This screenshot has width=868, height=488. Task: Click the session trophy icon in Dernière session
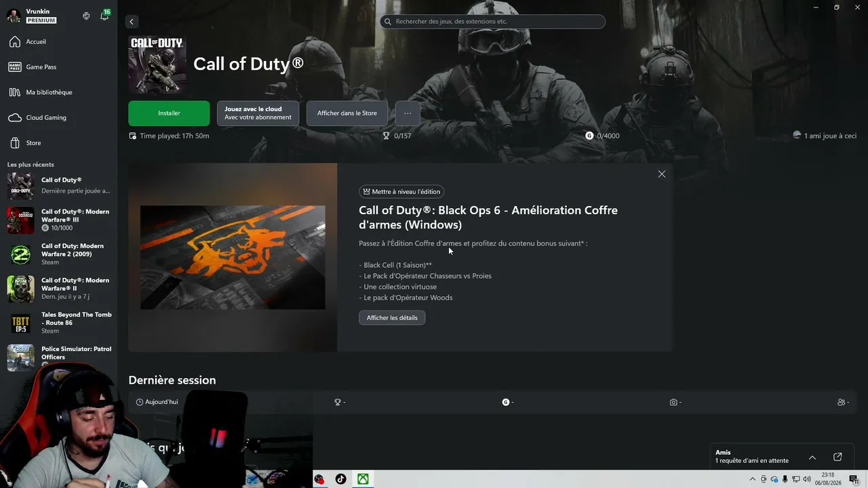(x=337, y=402)
